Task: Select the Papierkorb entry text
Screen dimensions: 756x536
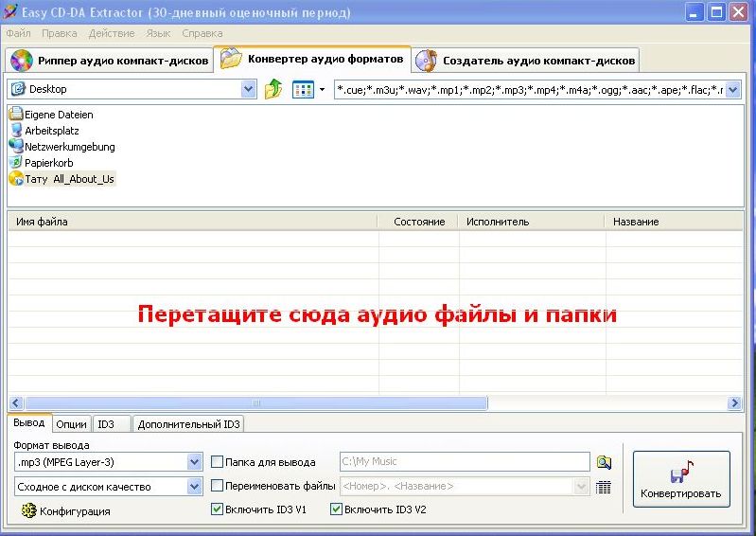Action: point(49,163)
